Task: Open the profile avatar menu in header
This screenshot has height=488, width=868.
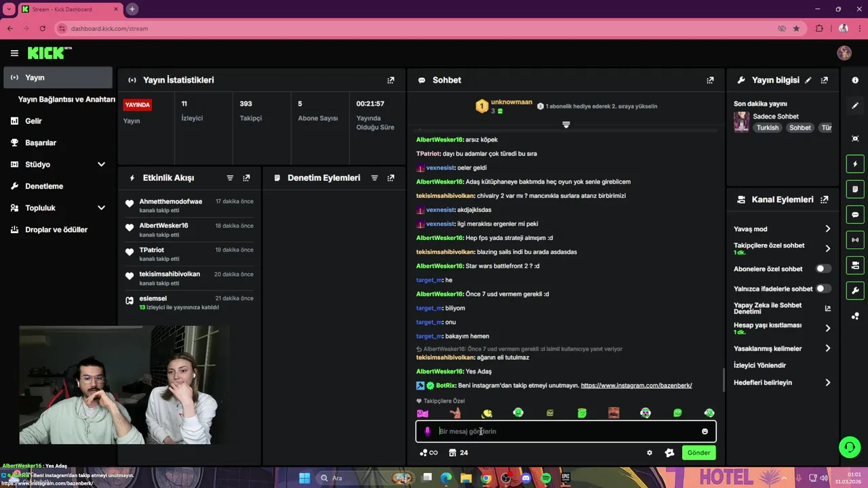Action: pos(844,53)
